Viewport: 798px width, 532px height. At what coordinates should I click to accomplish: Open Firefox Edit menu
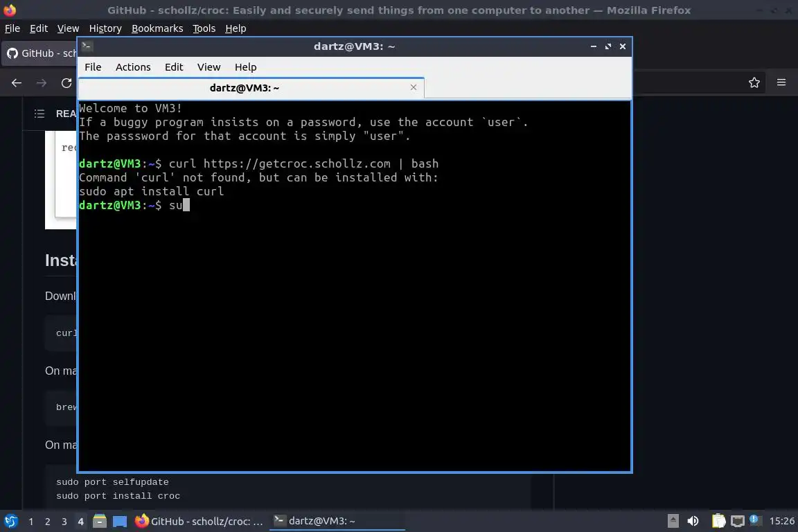pos(39,28)
